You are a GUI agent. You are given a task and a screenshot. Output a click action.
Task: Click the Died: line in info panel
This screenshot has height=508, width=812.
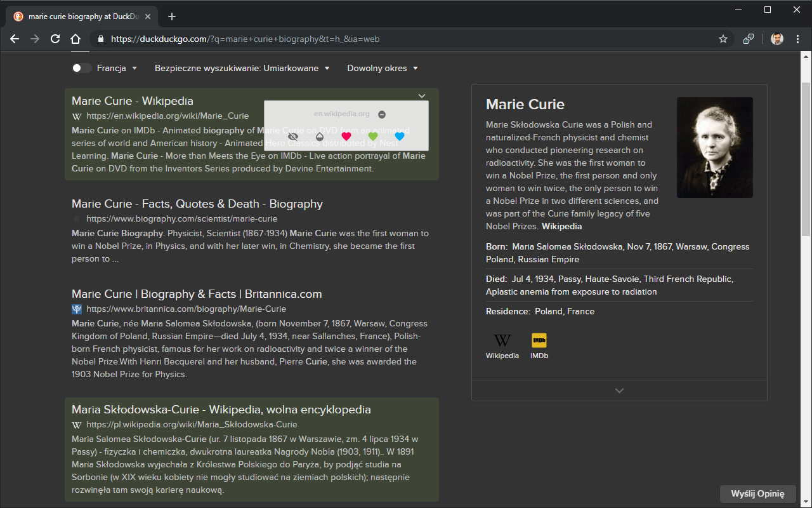click(x=620, y=286)
